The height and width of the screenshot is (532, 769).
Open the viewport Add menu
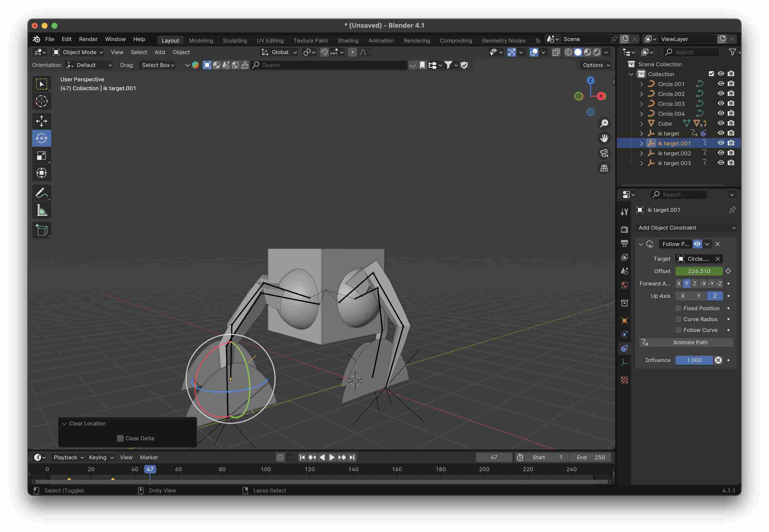tap(160, 52)
